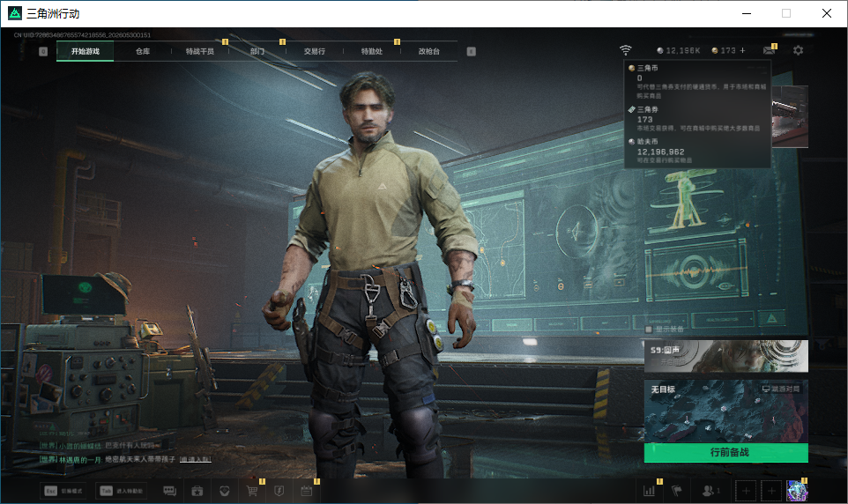The width and height of the screenshot is (848, 504).
Task: Open the chat bubbles icon
Action: click(170, 491)
